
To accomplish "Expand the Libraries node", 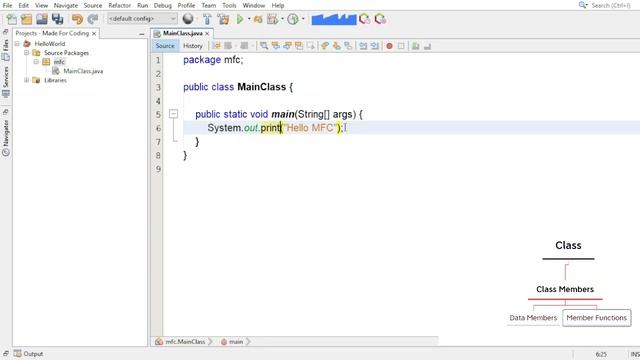I will [x=26, y=80].
